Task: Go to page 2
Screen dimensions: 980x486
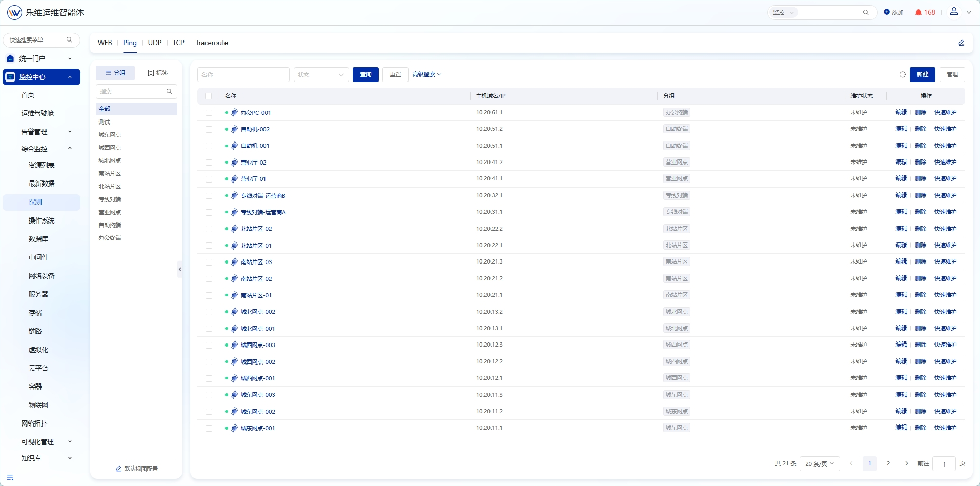Action: coord(888,463)
